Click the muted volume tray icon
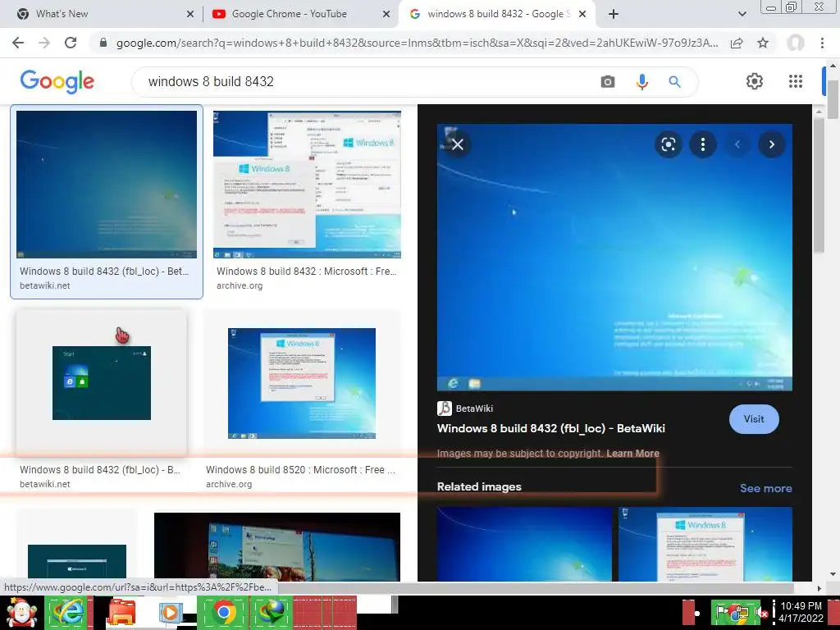840x630 pixels. (762, 613)
